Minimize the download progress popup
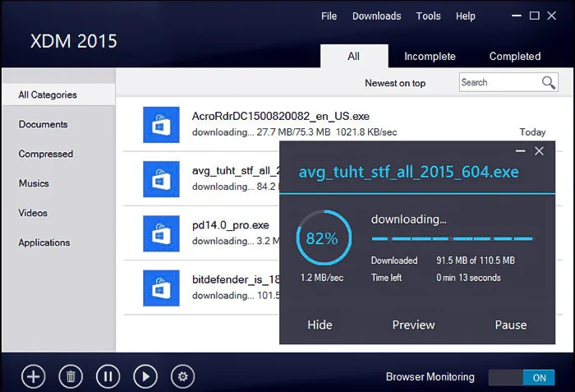Viewport: 575px width, 392px height. (520, 151)
